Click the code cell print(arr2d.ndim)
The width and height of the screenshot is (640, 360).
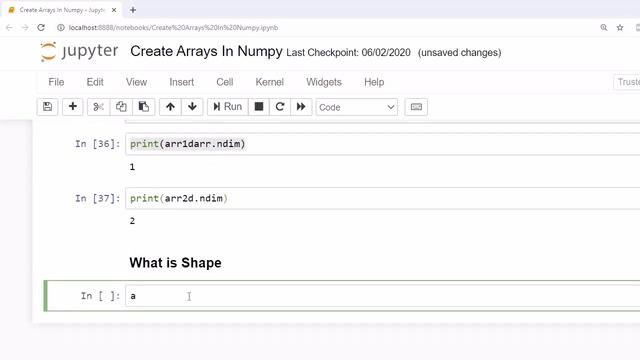(x=383, y=198)
